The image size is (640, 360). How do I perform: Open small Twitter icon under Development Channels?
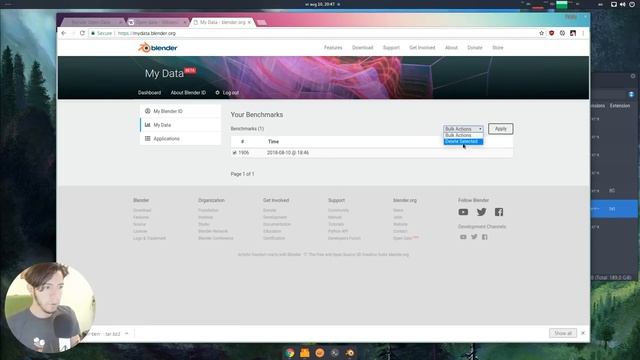point(474,237)
